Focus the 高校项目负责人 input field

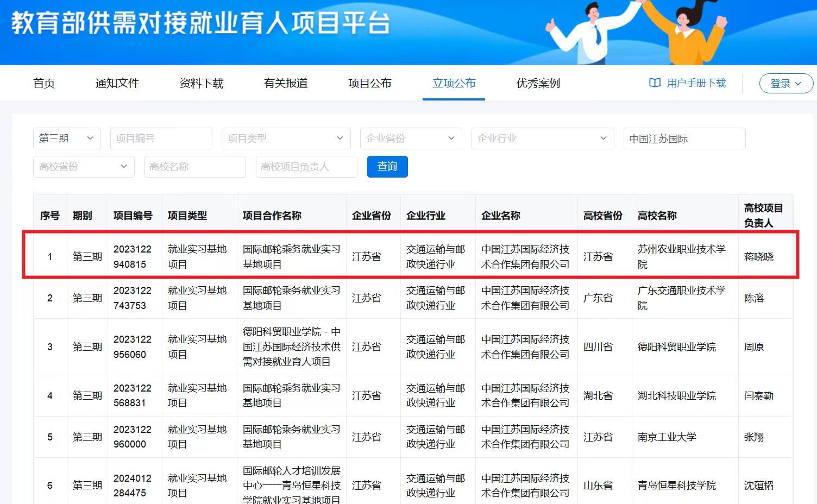(x=306, y=167)
